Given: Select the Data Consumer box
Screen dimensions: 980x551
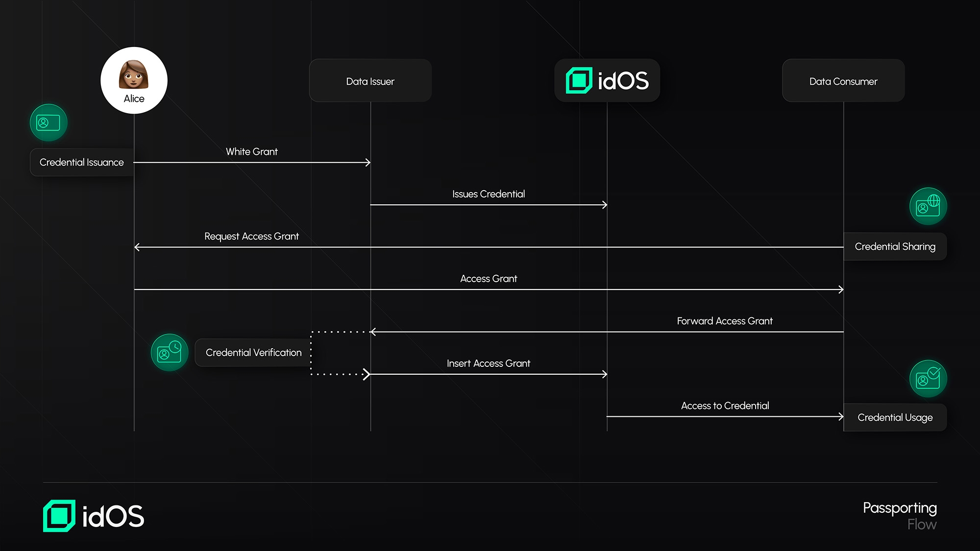Looking at the screenshot, I should [843, 81].
